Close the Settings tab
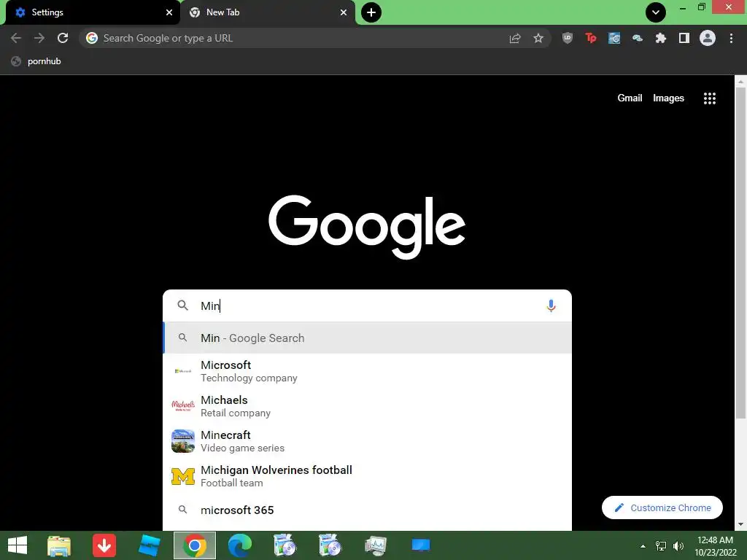Image resolution: width=747 pixels, height=560 pixels. tap(169, 12)
